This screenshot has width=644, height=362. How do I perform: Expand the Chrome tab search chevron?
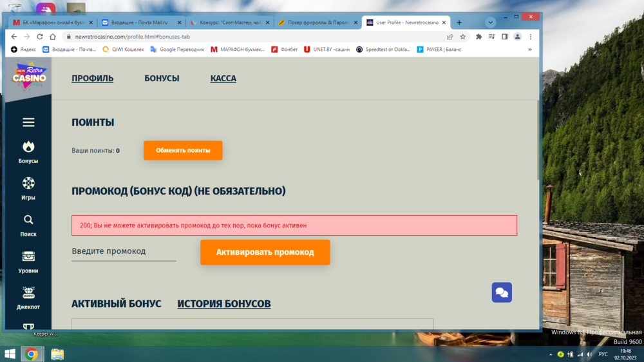click(x=490, y=22)
